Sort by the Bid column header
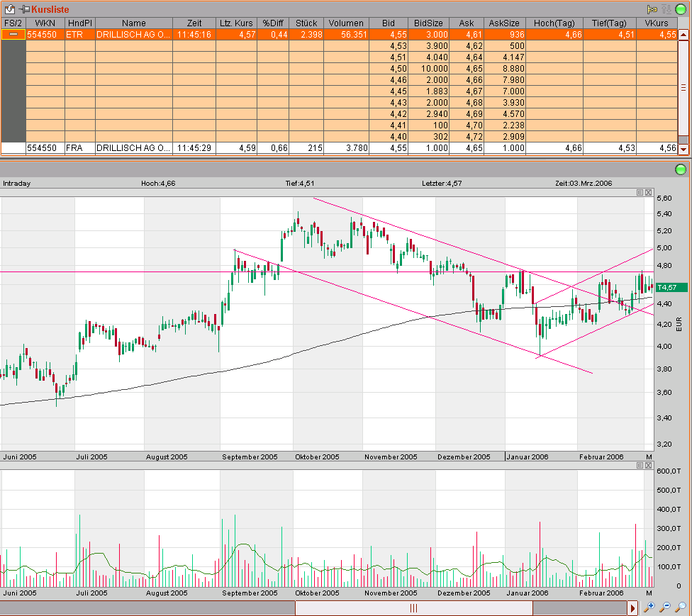Screen dimensions: 692x616 389,23
